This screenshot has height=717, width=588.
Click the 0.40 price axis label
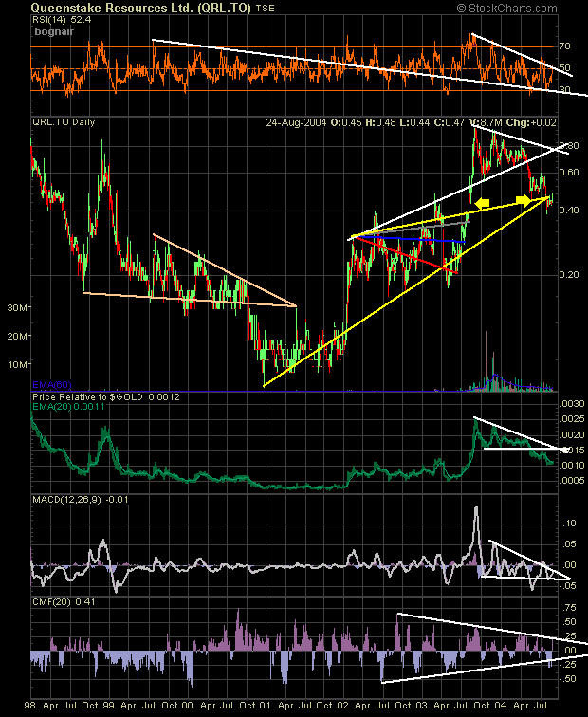tap(569, 210)
